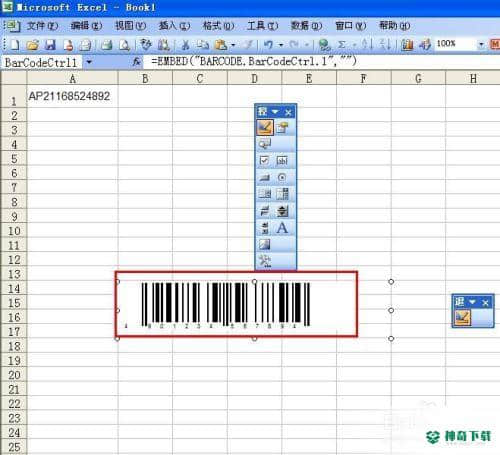Select the List Box control tool
This screenshot has height=455, width=500.
pos(265,194)
